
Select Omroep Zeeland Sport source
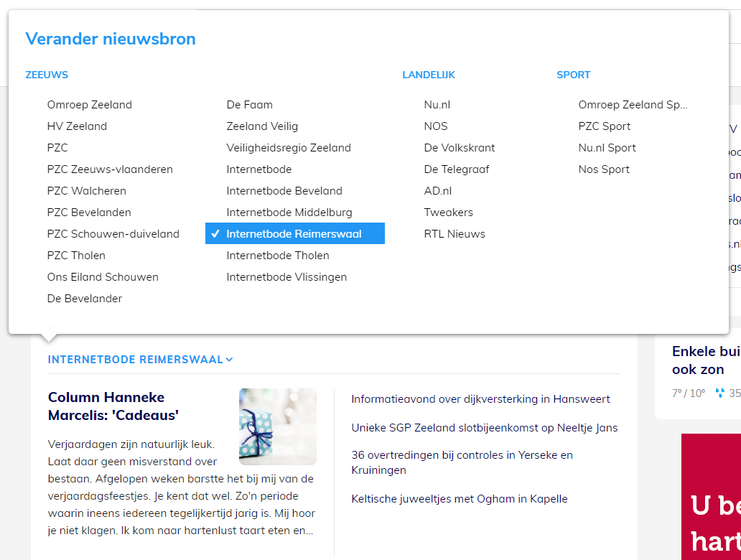pos(633,104)
